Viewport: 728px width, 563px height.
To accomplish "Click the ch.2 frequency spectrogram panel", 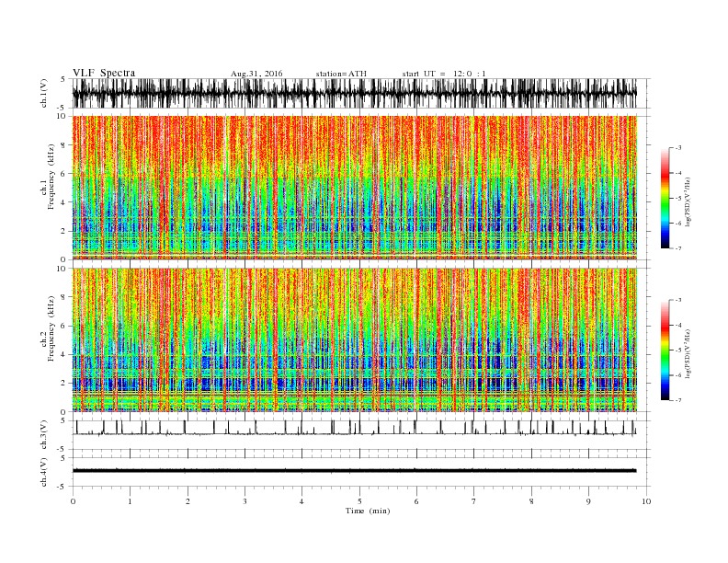I will pos(354,339).
